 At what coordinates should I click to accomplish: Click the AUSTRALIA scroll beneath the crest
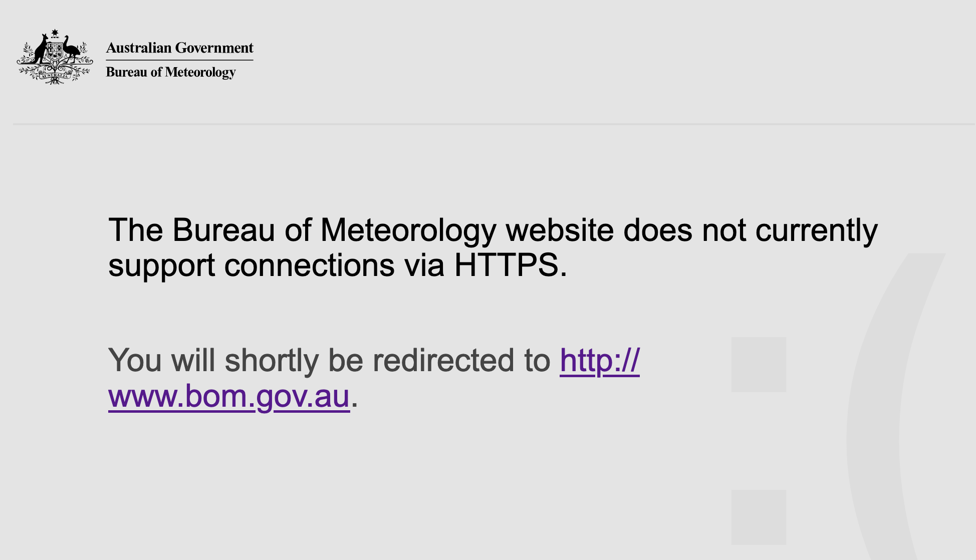pyautogui.click(x=55, y=76)
